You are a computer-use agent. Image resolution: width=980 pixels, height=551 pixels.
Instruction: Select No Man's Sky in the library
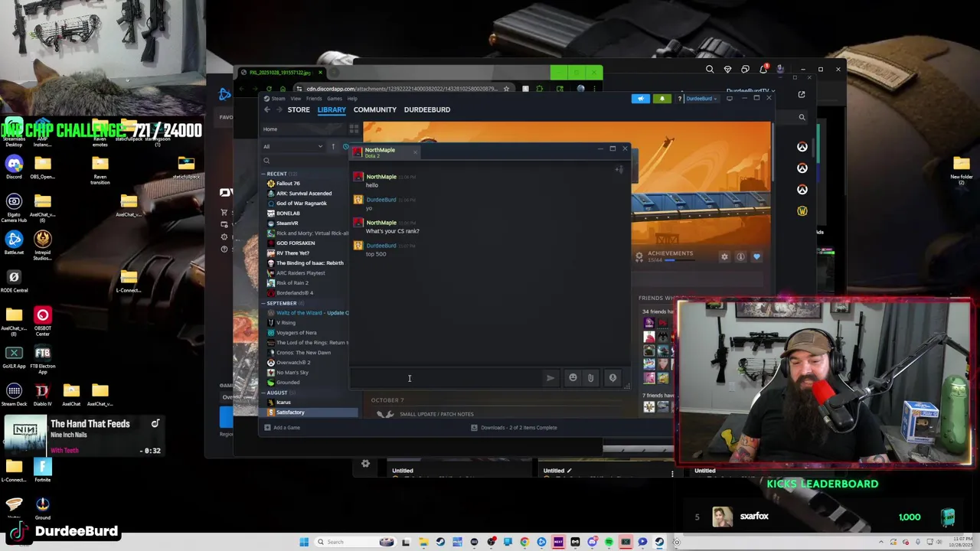[292, 373]
